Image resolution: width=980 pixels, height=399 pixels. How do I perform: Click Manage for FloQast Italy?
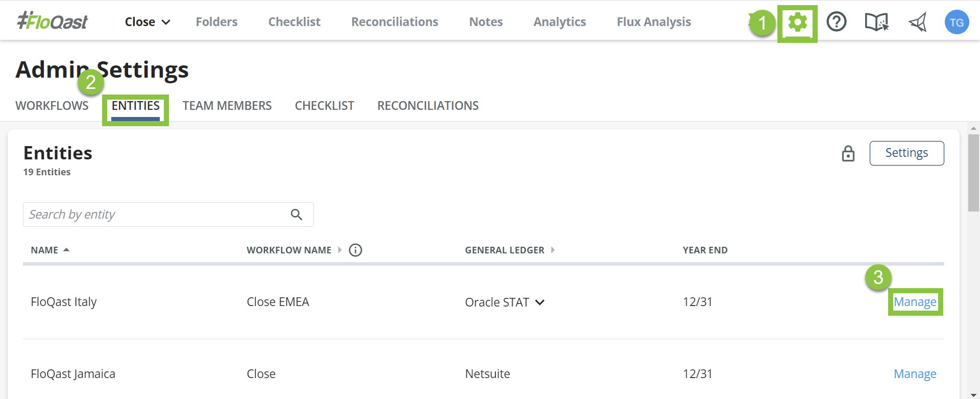point(915,302)
